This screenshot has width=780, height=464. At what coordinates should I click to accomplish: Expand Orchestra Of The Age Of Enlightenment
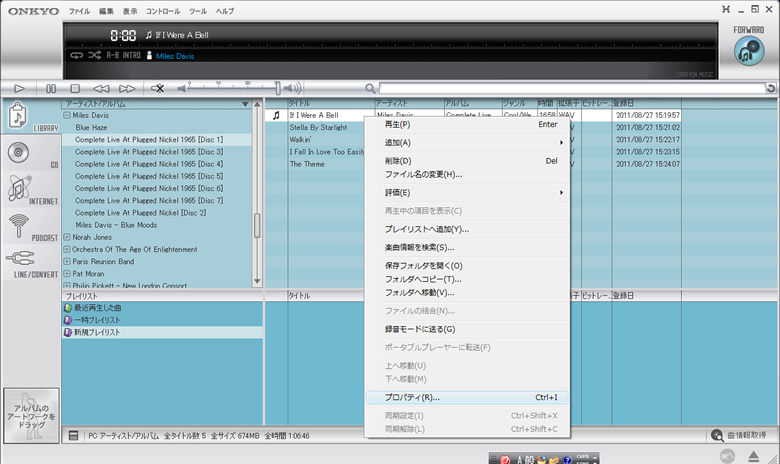(x=67, y=249)
